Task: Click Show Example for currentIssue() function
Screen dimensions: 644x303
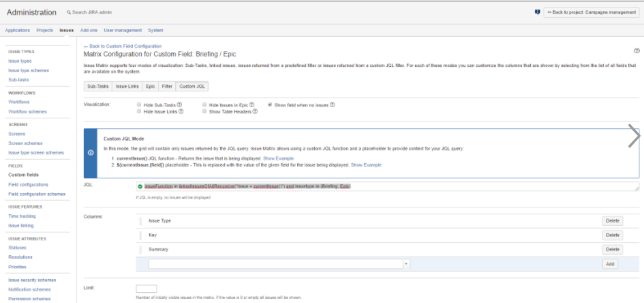Action: pos(279,158)
